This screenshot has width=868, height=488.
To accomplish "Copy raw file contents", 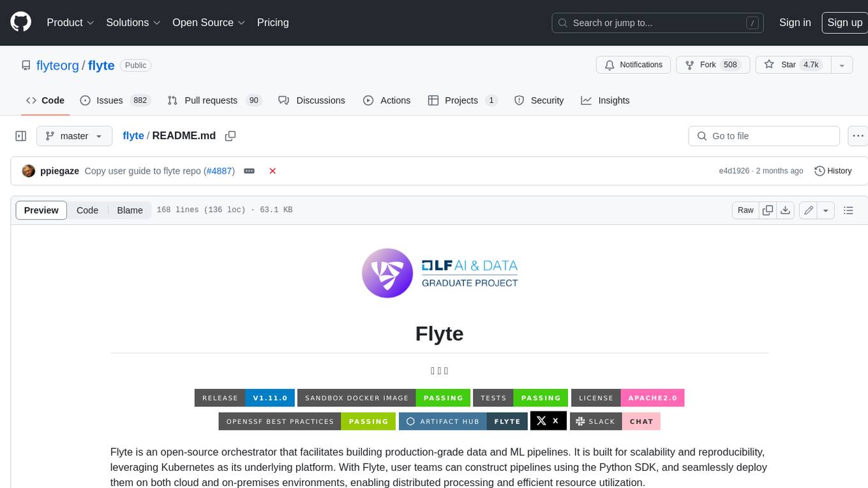I will click(768, 210).
